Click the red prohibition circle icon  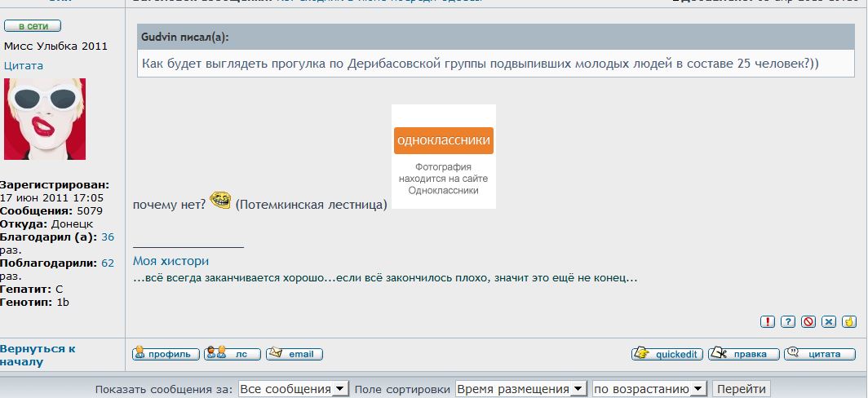coord(808,321)
